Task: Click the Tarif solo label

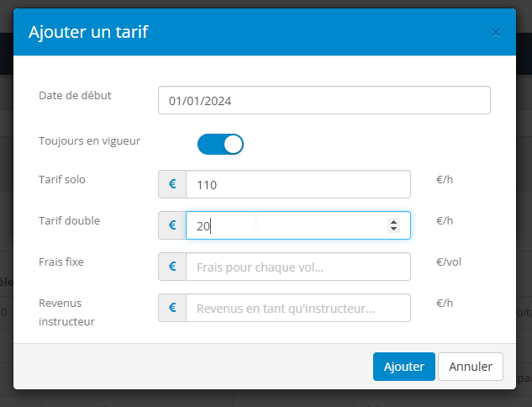Action: (x=62, y=179)
